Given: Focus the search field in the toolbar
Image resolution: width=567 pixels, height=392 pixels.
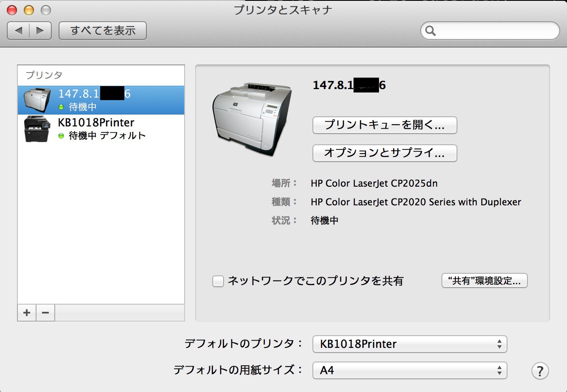Looking at the screenshot, I should pos(490,31).
